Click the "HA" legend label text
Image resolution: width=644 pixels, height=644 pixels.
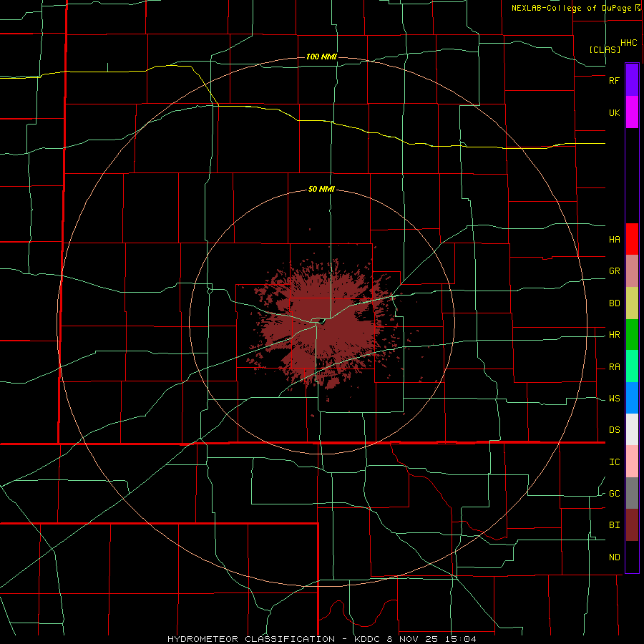(614, 239)
